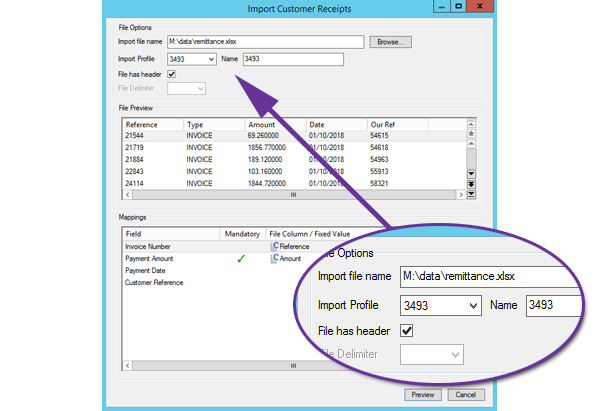Page down in File Preview list

[x=471, y=184]
